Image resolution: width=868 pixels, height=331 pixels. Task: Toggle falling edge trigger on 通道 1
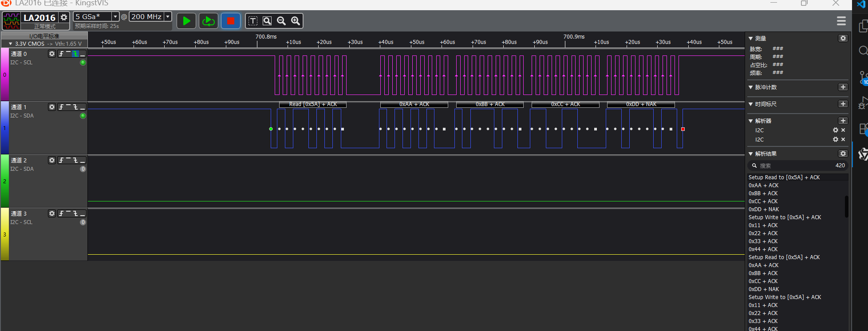[x=75, y=107]
